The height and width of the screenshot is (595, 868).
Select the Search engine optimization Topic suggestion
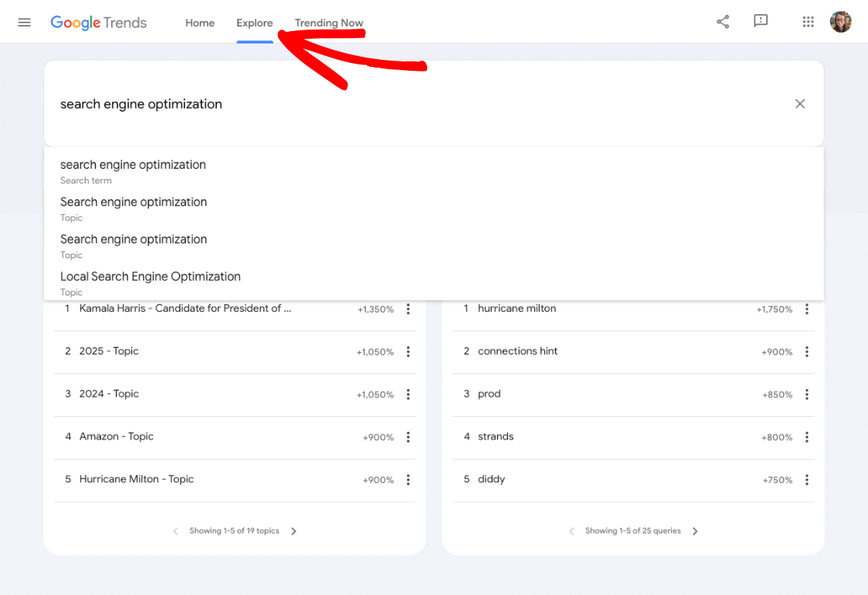click(x=133, y=207)
